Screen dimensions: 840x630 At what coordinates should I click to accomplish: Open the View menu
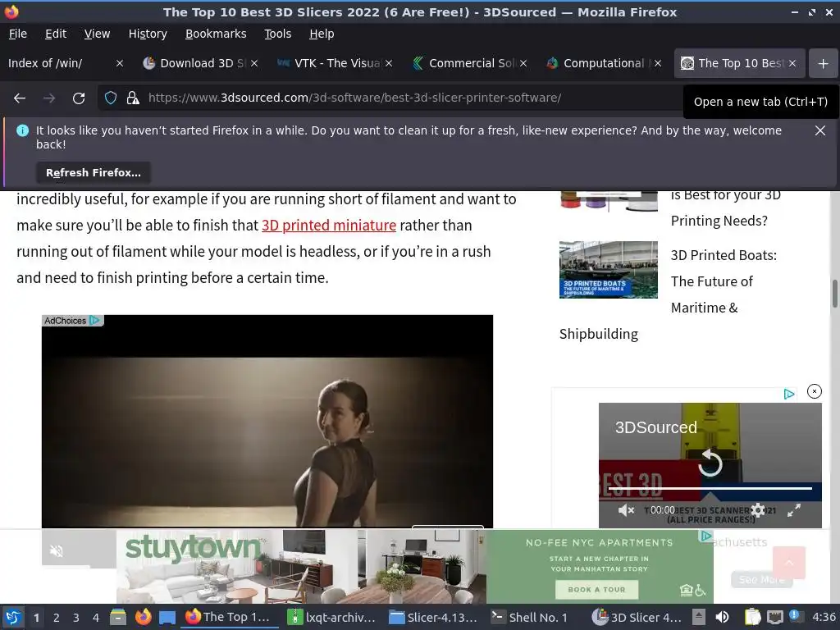(97, 34)
